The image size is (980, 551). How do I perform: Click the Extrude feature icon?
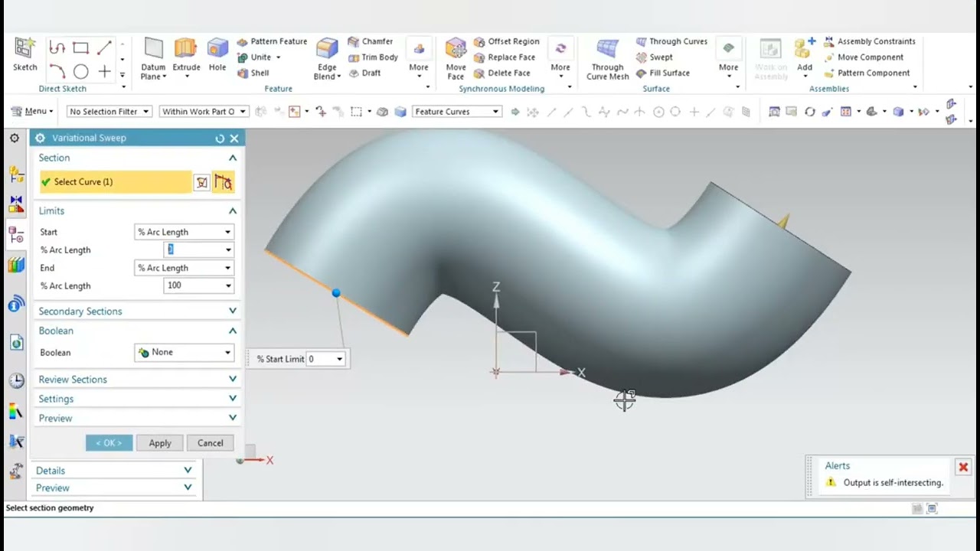click(x=186, y=54)
